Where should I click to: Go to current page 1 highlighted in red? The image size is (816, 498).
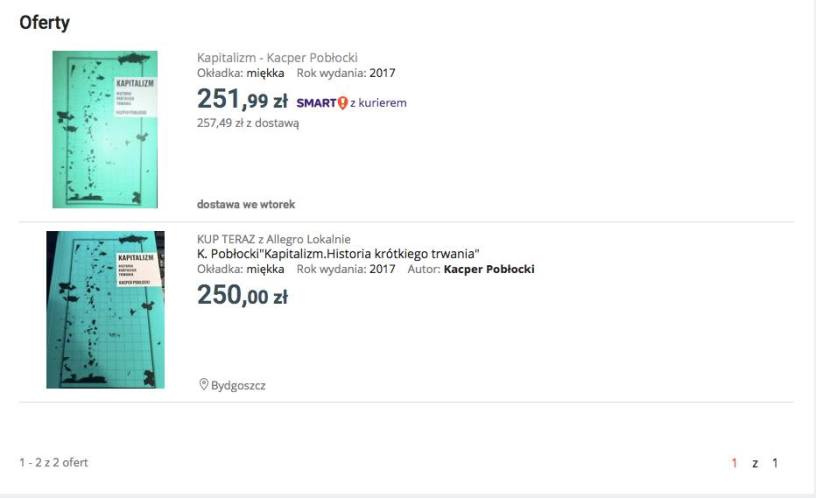click(x=734, y=463)
